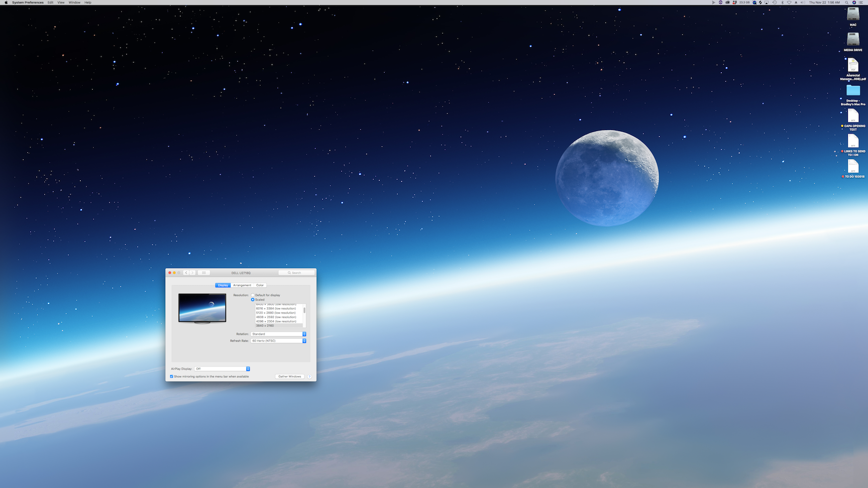Select the LINKS TO SEND TO I ON file
Screen dimensions: 868x488
853,141
